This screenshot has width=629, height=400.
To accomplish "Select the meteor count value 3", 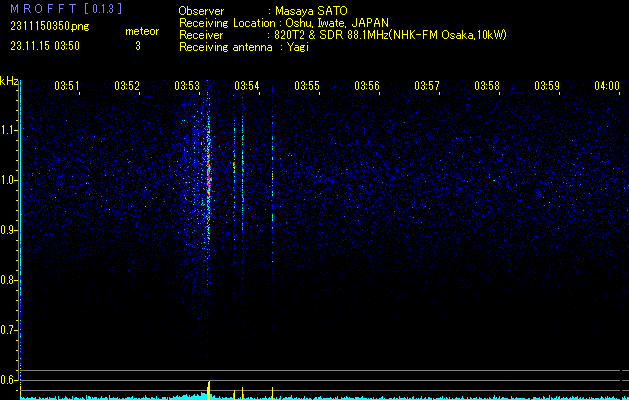I will pyautogui.click(x=137, y=46).
